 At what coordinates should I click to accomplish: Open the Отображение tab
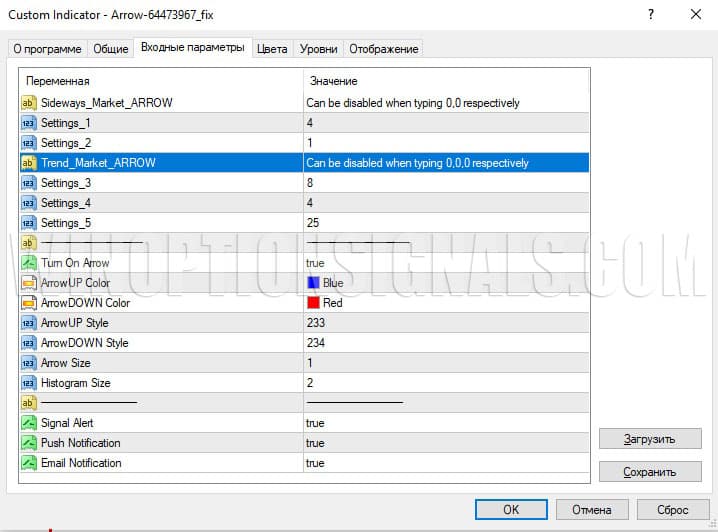pos(384,49)
